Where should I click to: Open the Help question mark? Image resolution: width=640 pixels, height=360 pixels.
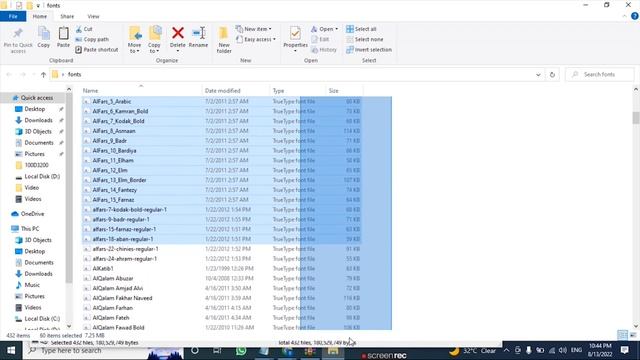[x=635, y=16]
